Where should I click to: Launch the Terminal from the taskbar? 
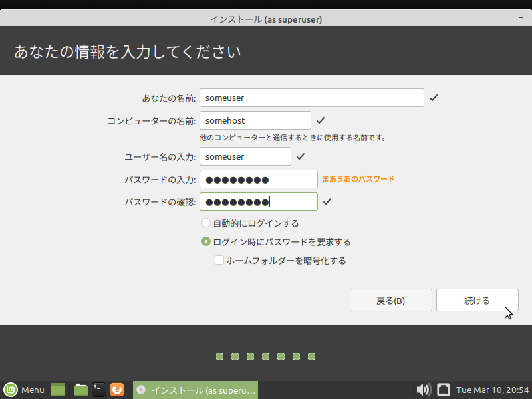(x=99, y=390)
